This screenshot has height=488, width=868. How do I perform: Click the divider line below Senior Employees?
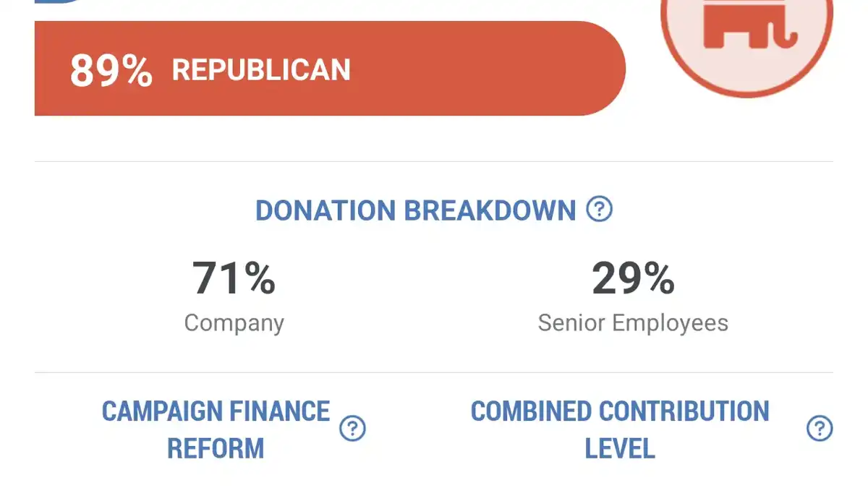click(x=434, y=373)
